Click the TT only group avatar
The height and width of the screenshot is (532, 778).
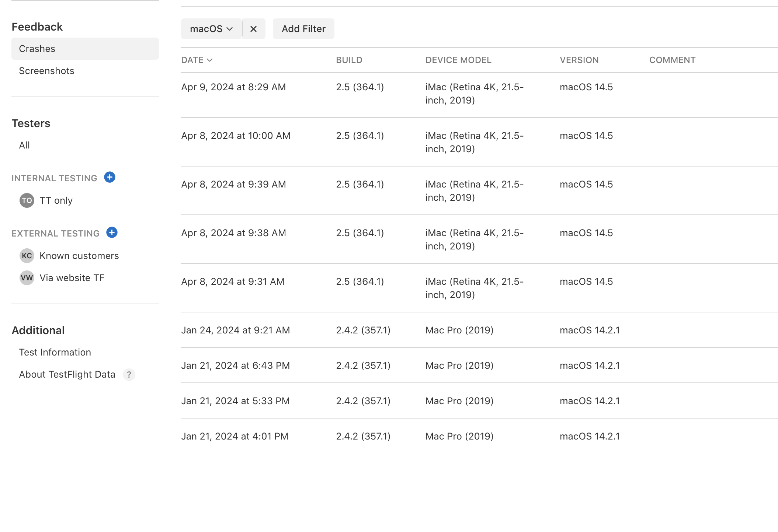(27, 200)
